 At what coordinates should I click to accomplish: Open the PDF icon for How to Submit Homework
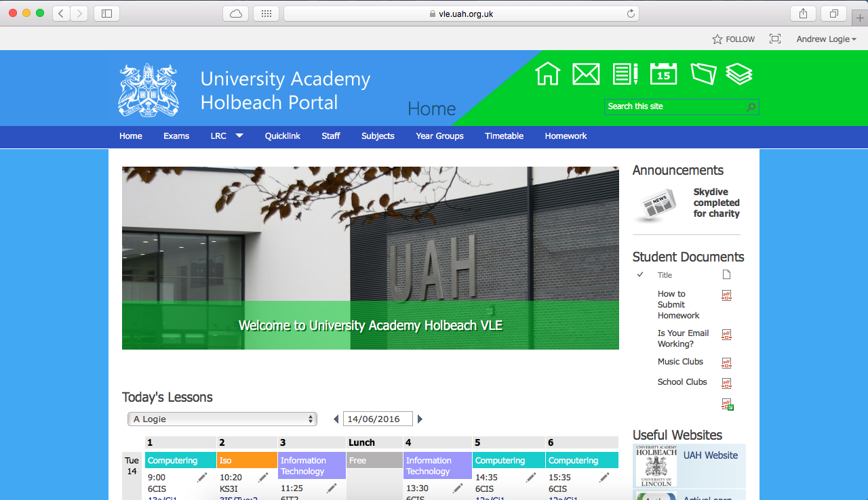pos(726,295)
